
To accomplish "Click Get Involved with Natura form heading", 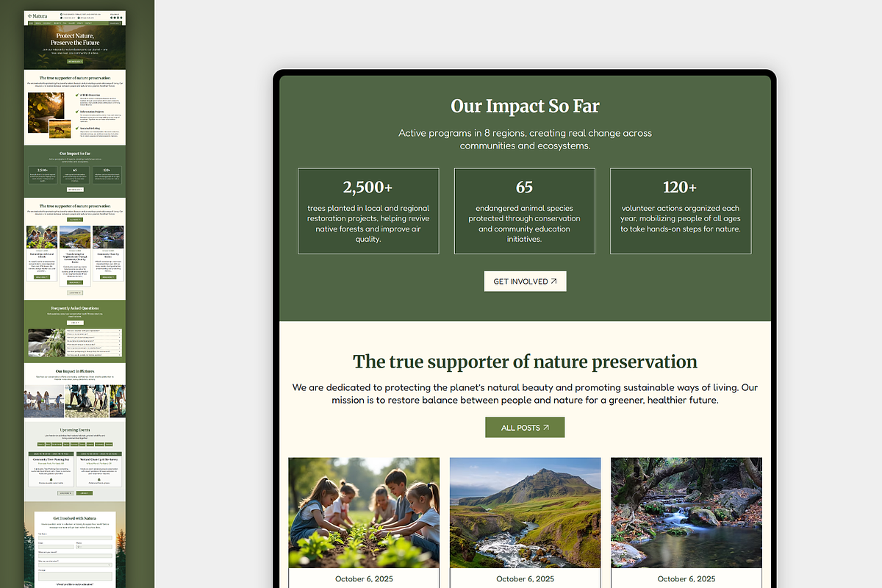I will click(75, 518).
